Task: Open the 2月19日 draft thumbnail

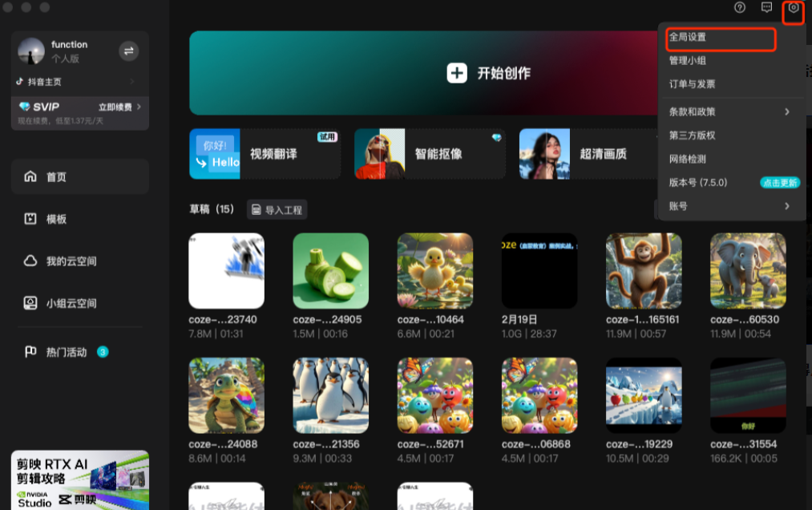Action: 539,271
